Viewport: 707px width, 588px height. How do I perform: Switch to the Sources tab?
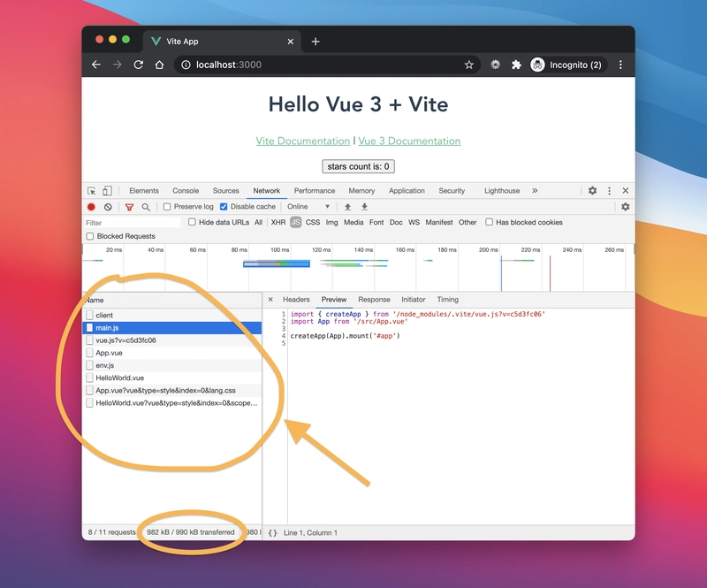click(x=226, y=191)
